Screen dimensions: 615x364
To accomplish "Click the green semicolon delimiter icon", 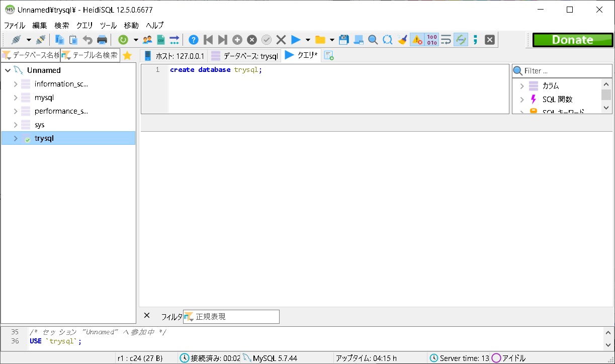I will [475, 40].
